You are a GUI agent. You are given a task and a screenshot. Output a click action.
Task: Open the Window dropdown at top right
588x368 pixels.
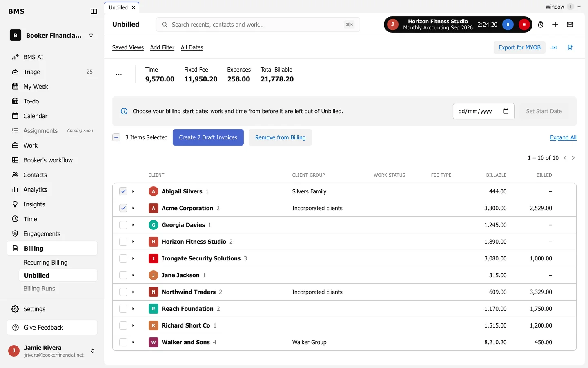[563, 7]
